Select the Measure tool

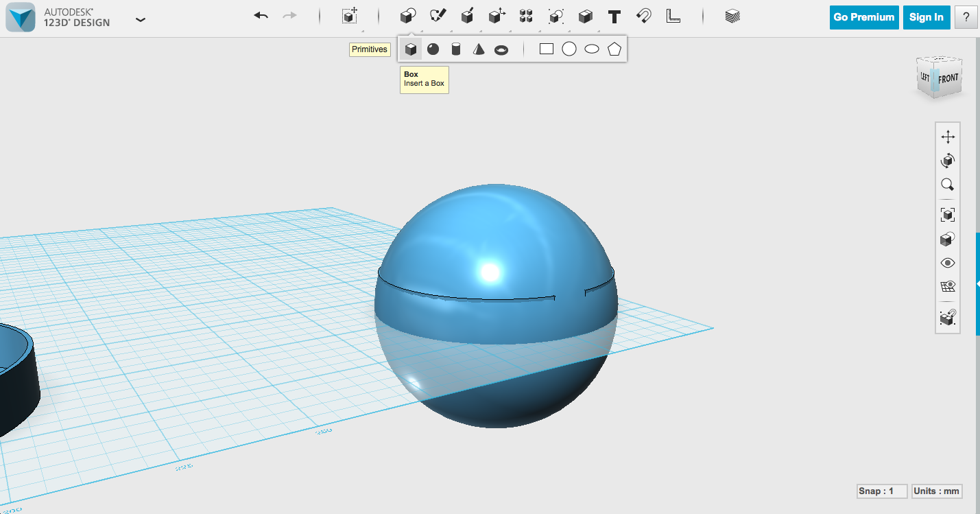pos(674,15)
